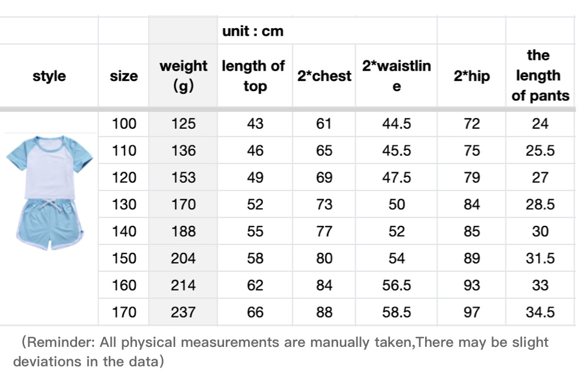
Task: Click the reminder note about manual measurements
Action: [282, 351]
